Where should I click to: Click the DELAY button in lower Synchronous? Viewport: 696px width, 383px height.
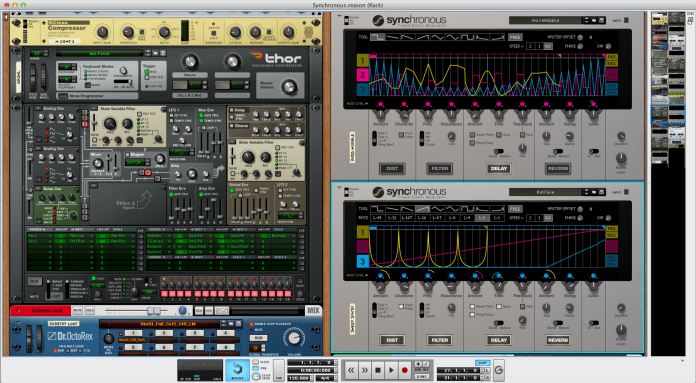click(499, 340)
